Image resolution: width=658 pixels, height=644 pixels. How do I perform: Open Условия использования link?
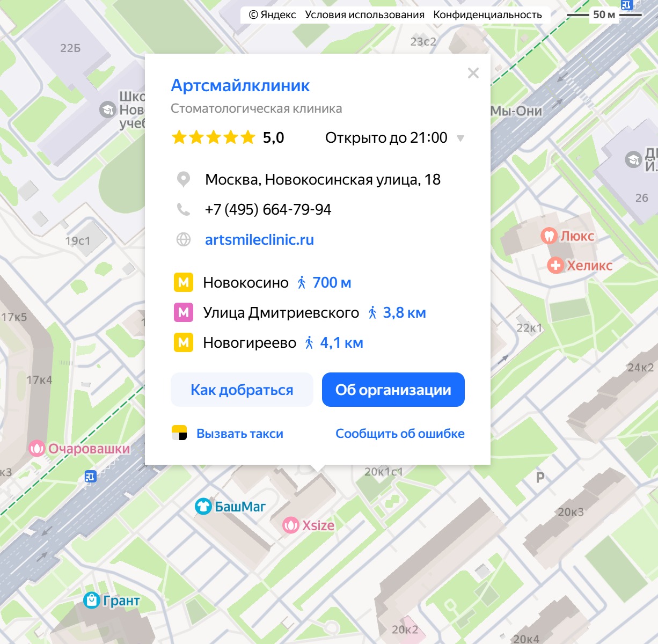tap(364, 15)
